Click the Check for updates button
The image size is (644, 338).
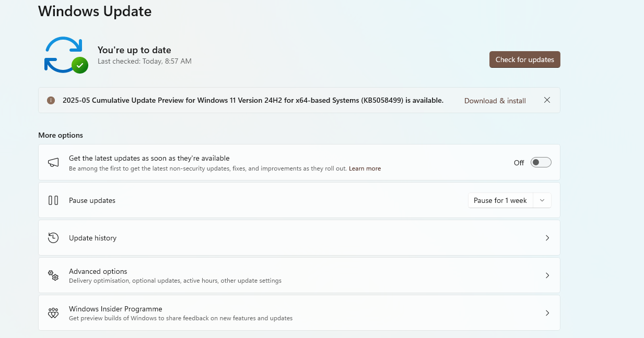click(x=525, y=59)
